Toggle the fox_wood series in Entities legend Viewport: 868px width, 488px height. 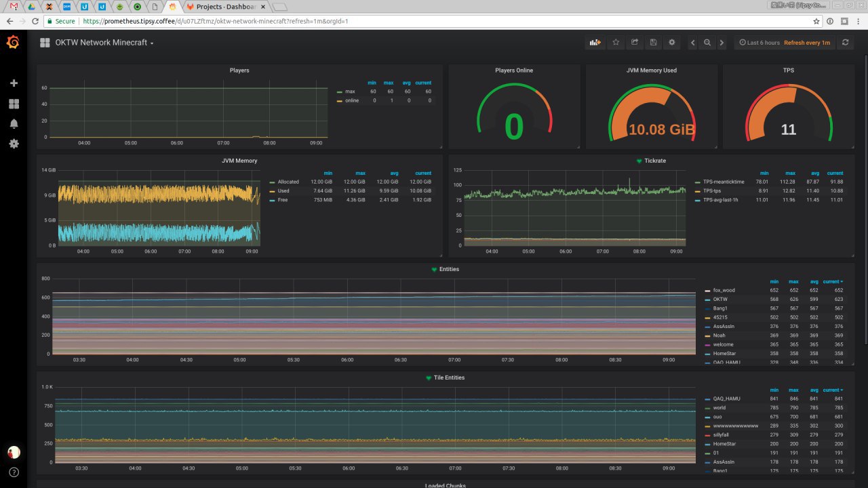coord(724,290)
